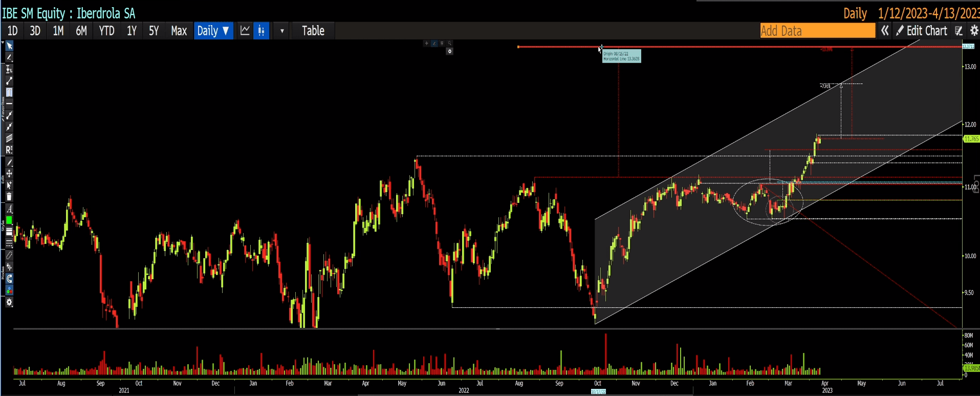Click the small gear button below mini toolbar
980x396 pixels.
(x=449, y=51)
